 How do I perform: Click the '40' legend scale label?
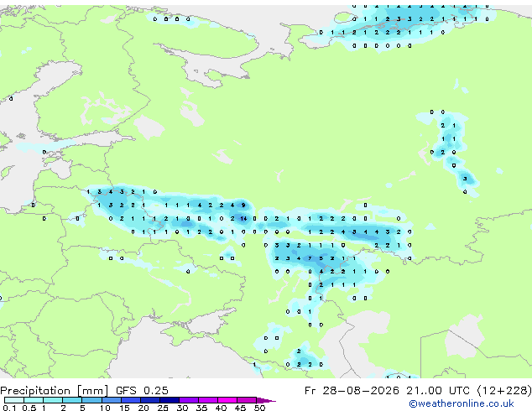coord(221,408)
